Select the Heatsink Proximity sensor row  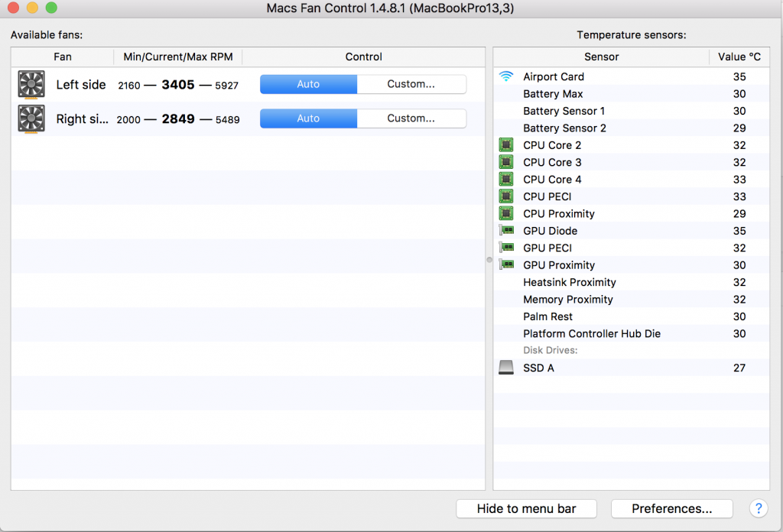631,282
